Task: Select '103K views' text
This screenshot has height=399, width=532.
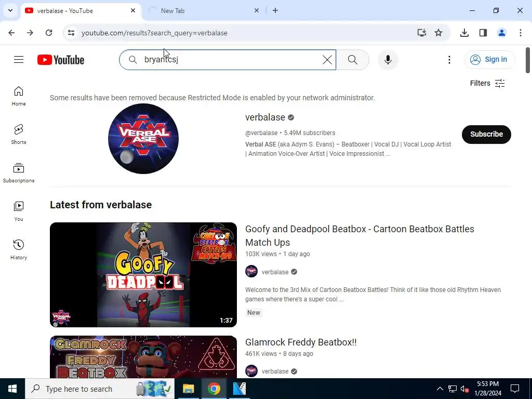Action: [x=261, y=254]
